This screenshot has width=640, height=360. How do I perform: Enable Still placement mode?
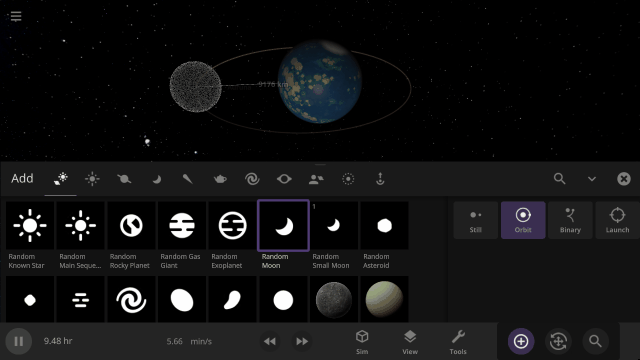pyautogui.click(x=476, y=220)
